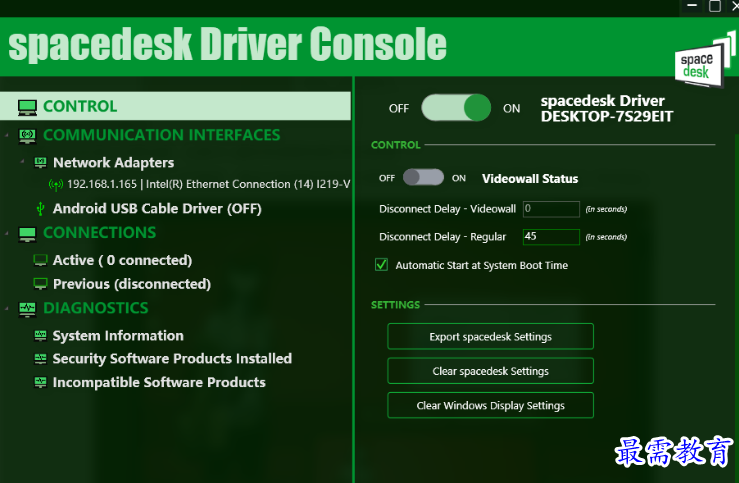The image size is (739, 483).
Task: Open Previous (disconnected) list
Action: [132, 284]
